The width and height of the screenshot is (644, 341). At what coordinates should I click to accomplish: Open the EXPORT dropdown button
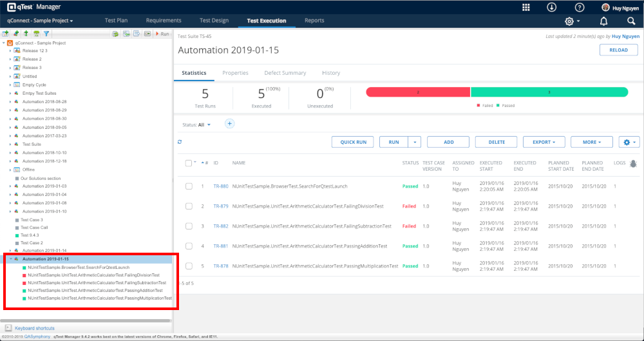click(x=544, y=142)
